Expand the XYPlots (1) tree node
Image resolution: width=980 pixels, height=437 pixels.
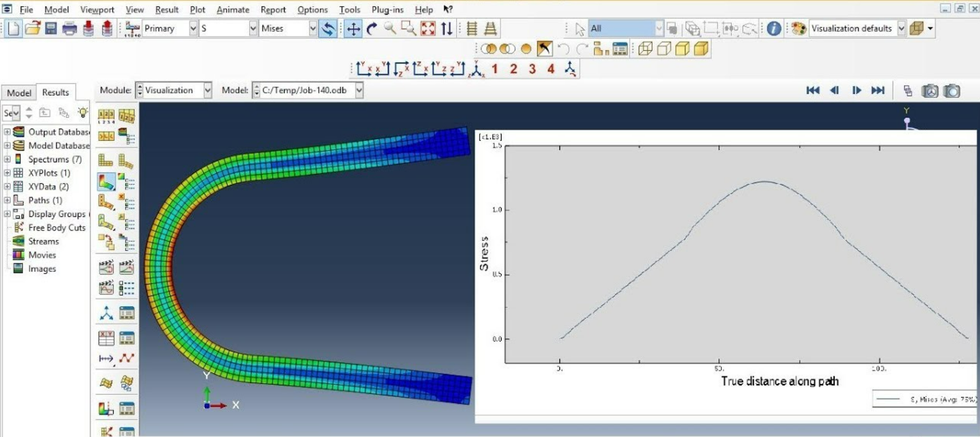click(7, 173)
